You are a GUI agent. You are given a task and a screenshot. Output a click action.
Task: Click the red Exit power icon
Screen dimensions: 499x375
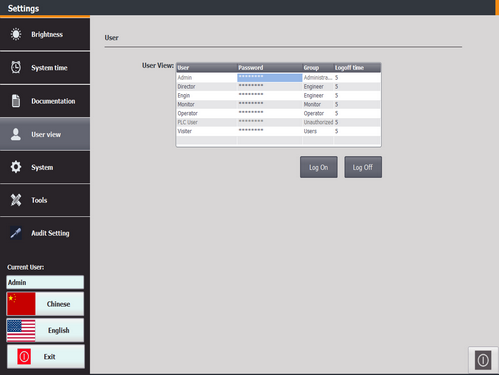click(24, 356)
